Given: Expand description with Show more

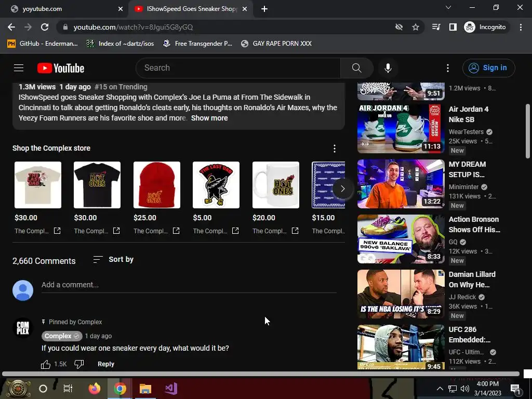Looking at the screenshot, I should [x=209, y=118].
